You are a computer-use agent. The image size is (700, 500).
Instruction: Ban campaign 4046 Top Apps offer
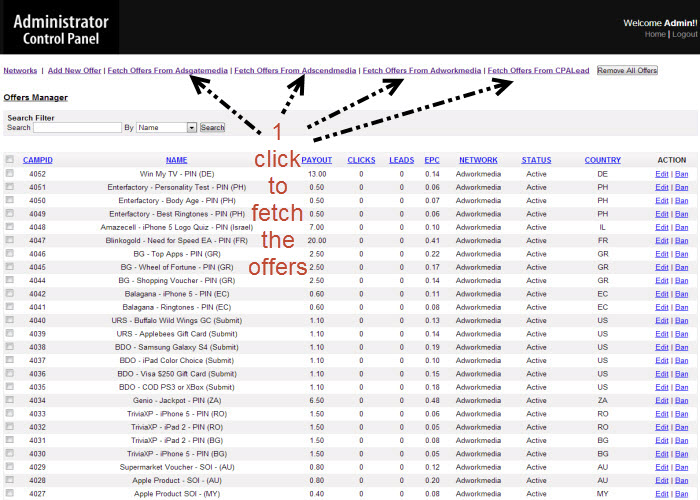click(681, 254)
